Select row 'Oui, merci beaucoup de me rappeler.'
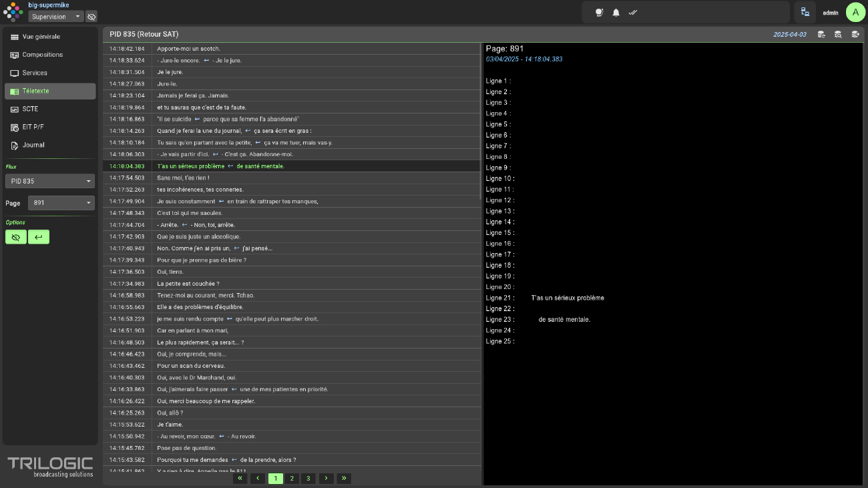The height and width of the screenshot is (488, 868). (292, 401)
